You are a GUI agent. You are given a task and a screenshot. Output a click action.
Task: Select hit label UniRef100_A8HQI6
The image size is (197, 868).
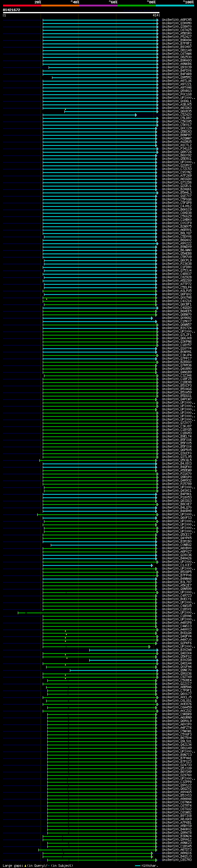[x=177, y=853]
